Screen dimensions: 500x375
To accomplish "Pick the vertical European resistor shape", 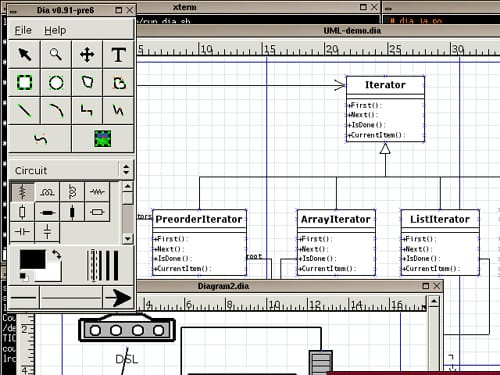I will pos(22,212).
